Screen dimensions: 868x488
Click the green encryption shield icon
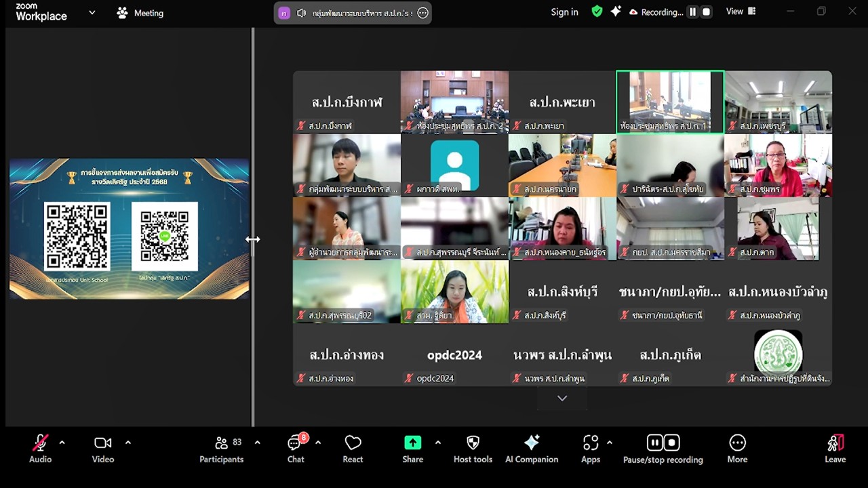click(597, 12)
